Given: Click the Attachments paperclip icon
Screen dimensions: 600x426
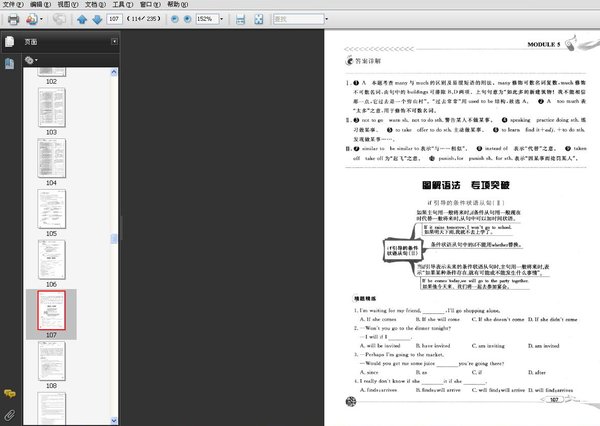Looking at the screenshot, I should pos(10,415).
